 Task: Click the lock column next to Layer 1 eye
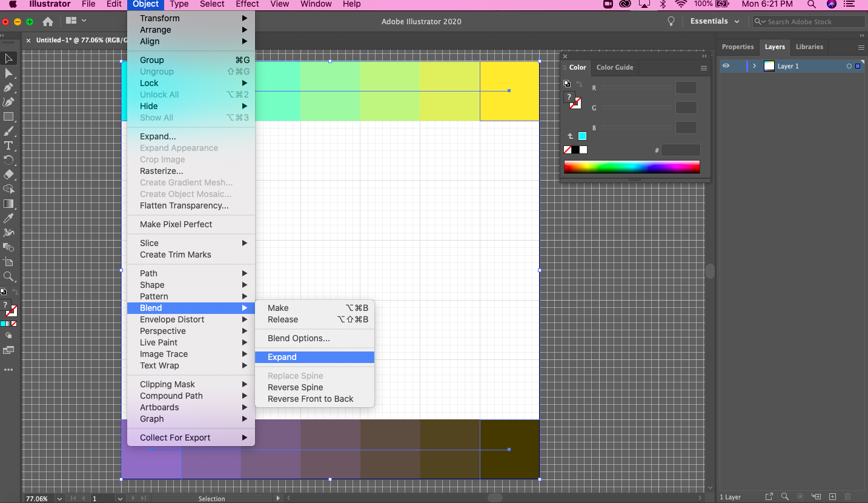point(739,66)
